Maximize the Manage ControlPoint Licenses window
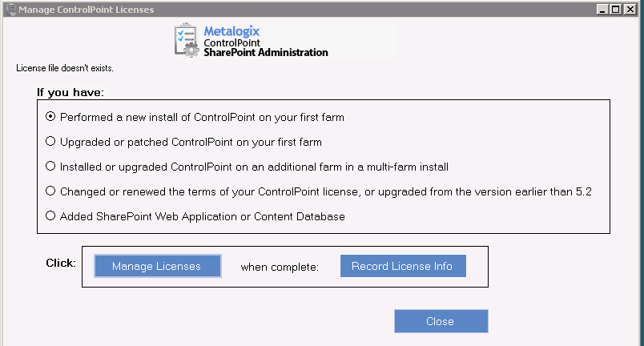This screenshot has height=346, width=644. (x=616, y=10)
